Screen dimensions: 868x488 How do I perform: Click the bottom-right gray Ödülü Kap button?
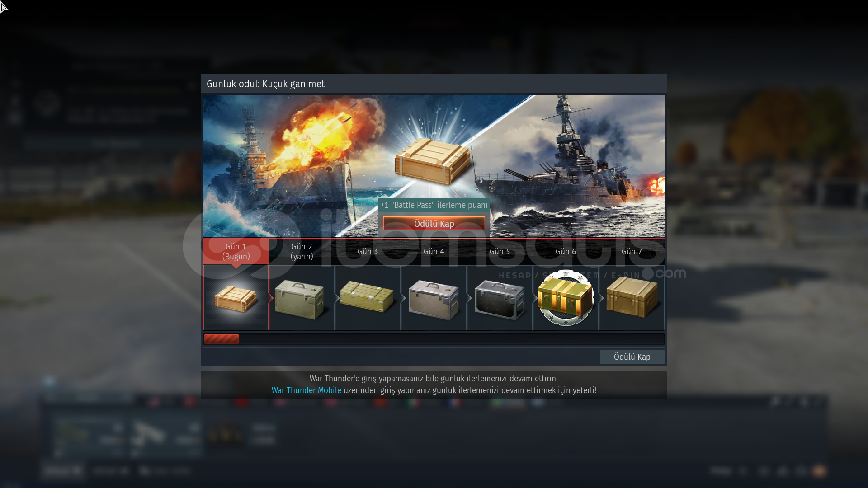click(x=632, y=357)
